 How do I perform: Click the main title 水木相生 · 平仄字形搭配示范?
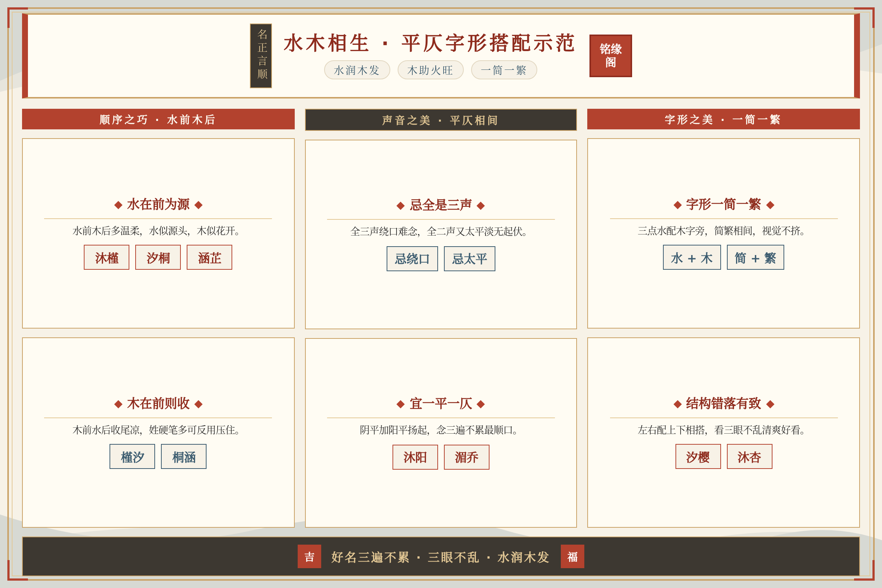pyautogui.click(x=429, y=43)
